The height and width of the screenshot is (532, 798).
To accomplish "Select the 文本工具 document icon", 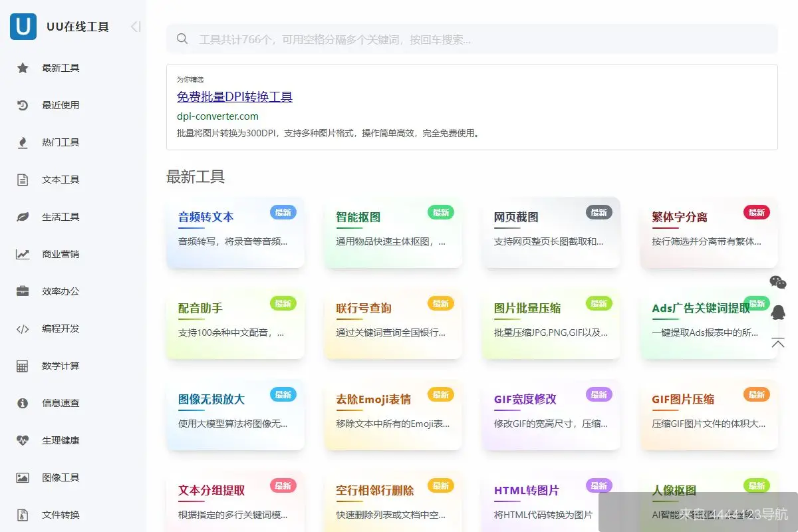I will pyautogui.click(x=23, y=179).
